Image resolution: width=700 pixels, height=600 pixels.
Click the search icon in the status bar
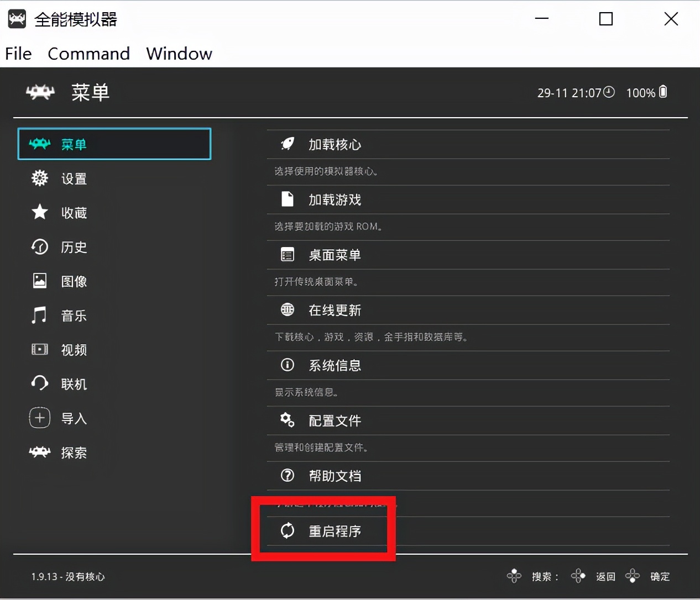(514, 576)
